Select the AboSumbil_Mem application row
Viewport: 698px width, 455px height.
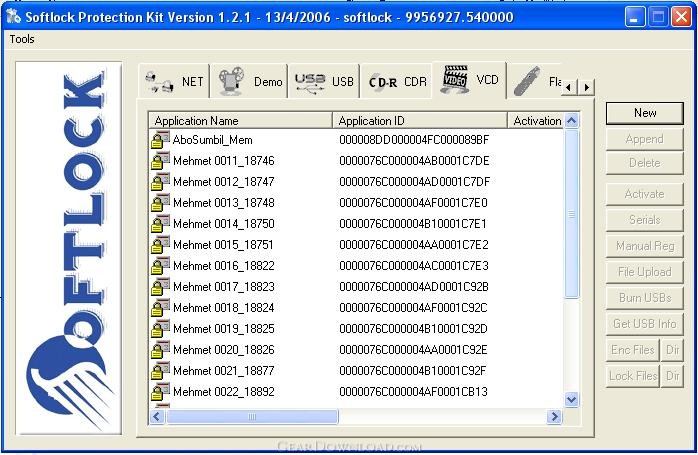pyautogui.click(x=357, y=140)
